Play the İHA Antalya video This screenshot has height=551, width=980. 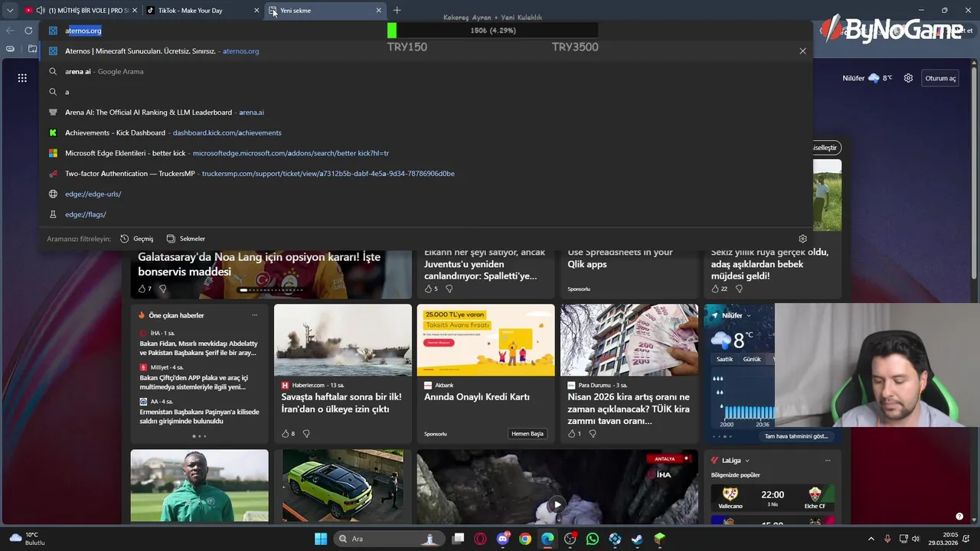click(557, 504)
